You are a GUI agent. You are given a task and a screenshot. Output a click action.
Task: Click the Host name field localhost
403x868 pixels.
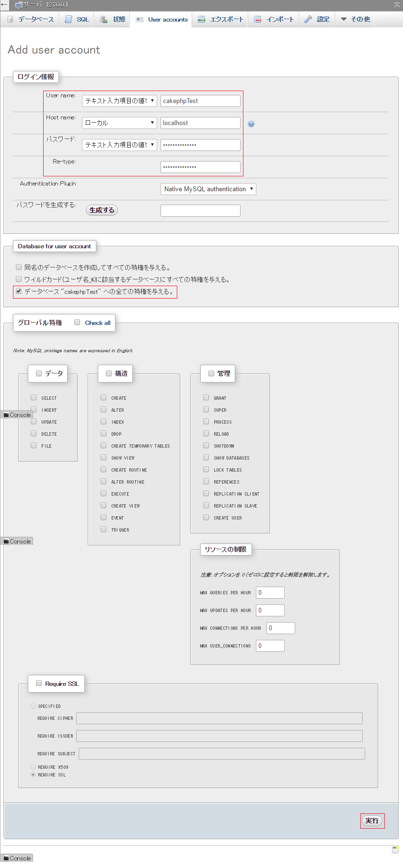[200, 123]
